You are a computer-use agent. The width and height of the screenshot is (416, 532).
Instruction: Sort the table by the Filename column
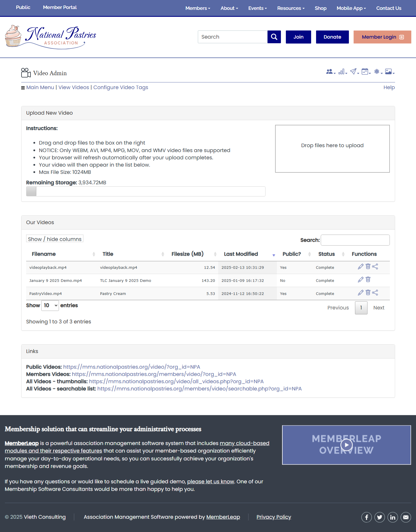pyautogui.click(x=62, y=254)
